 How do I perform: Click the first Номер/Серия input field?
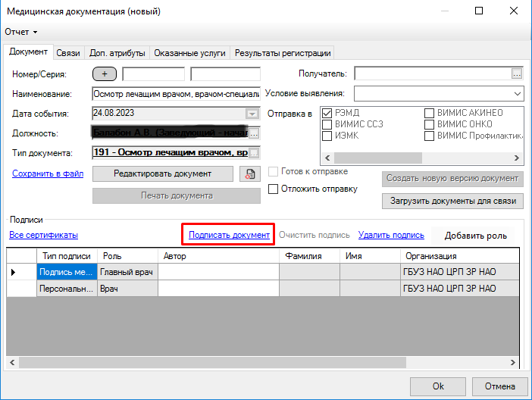click(153, 74)
